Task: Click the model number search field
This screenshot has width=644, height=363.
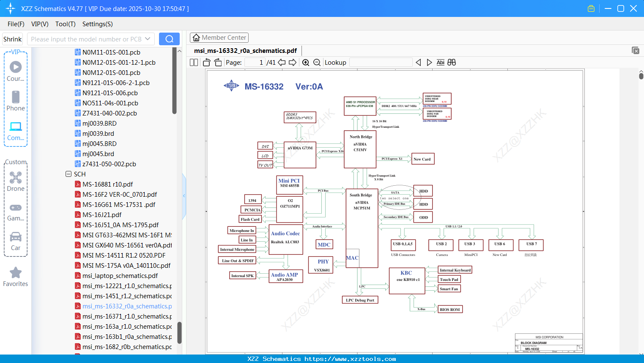Action: pyautogui.click(x=87, y=39)
